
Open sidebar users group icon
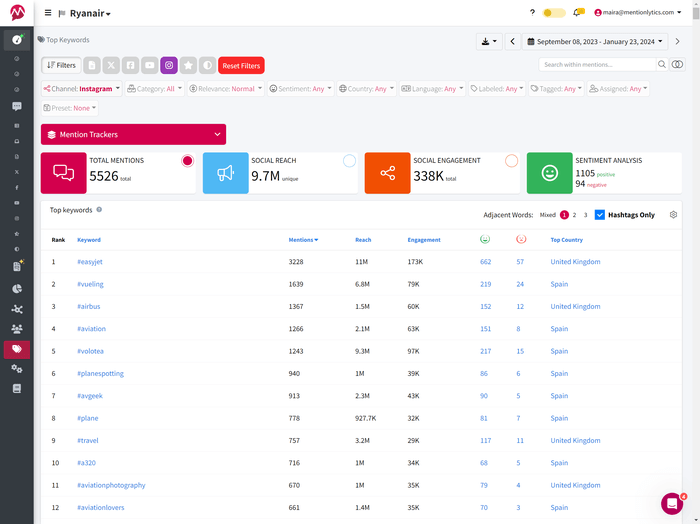pos(17,329)
